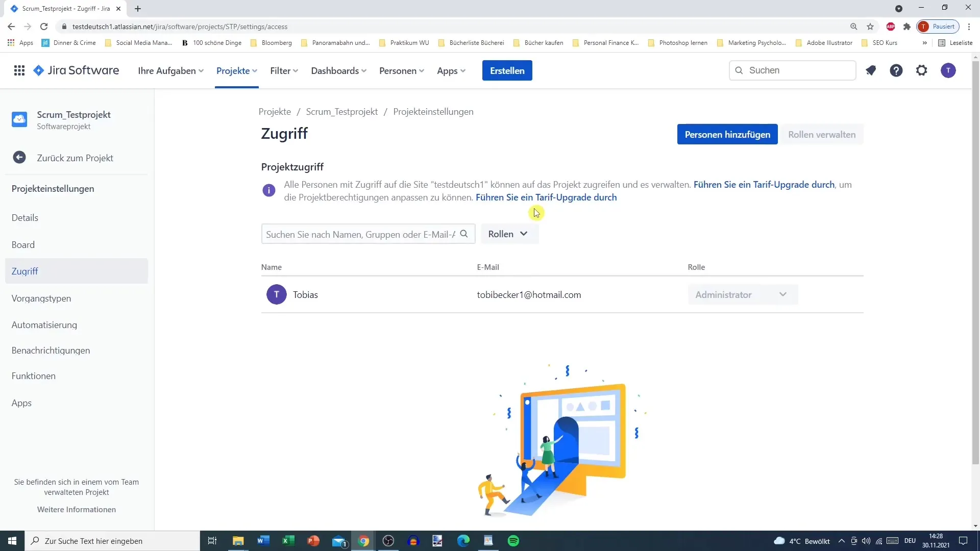
Task: Open PowerPoint from the taskbar
Action: click(313, 541)
